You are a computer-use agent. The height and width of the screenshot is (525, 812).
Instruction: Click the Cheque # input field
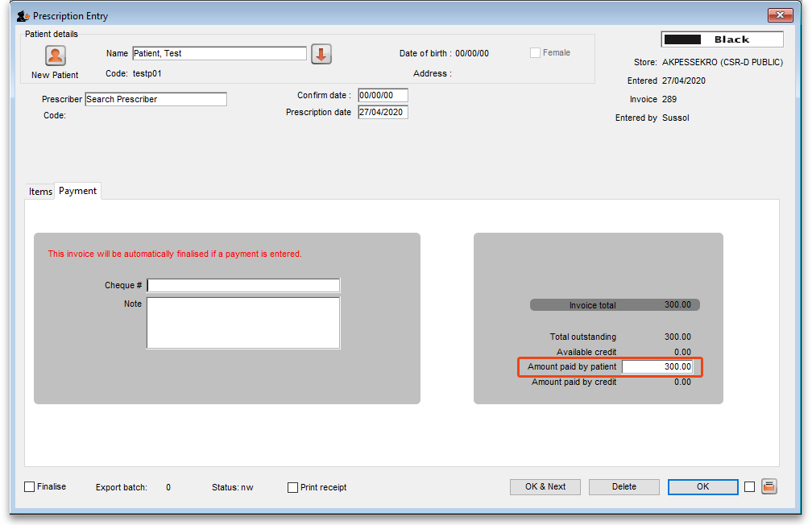[x=243, y=286]
